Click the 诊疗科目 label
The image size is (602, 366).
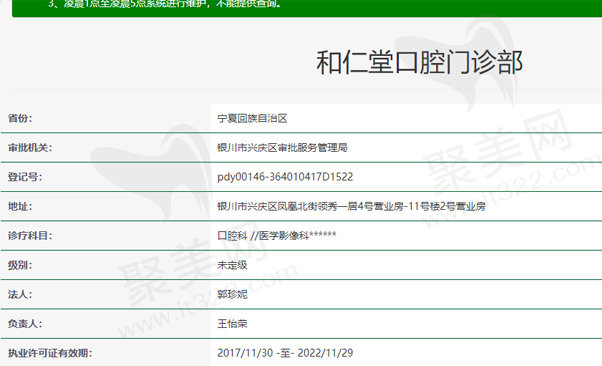pyautogui.click(x=30, y=236)
